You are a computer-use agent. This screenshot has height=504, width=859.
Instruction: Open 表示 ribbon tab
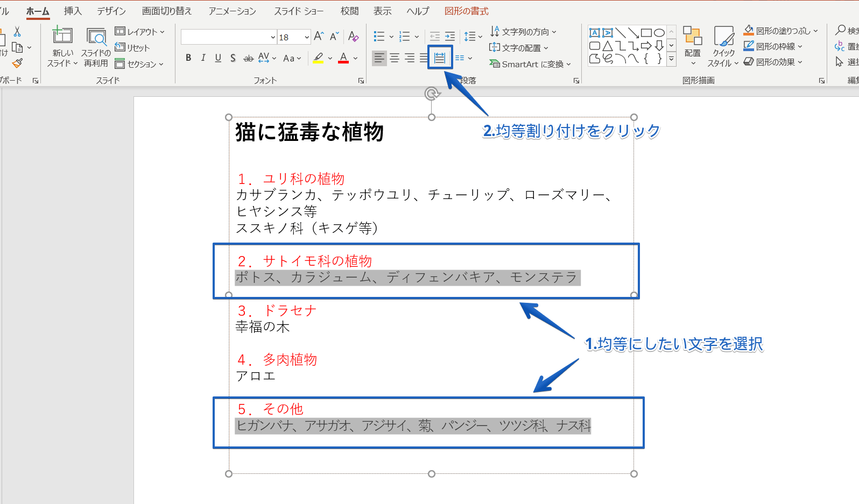[x=383, y=11]
